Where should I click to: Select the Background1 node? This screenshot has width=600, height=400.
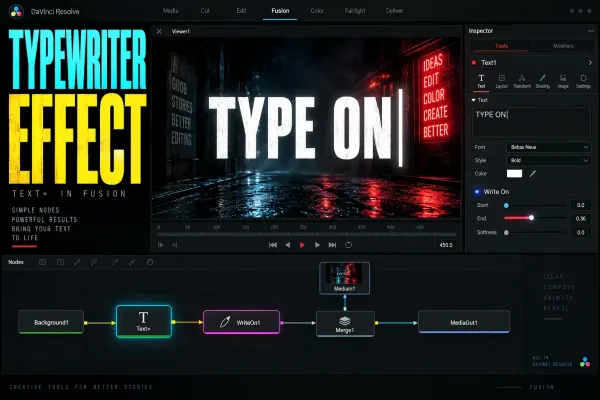[51, 322]
